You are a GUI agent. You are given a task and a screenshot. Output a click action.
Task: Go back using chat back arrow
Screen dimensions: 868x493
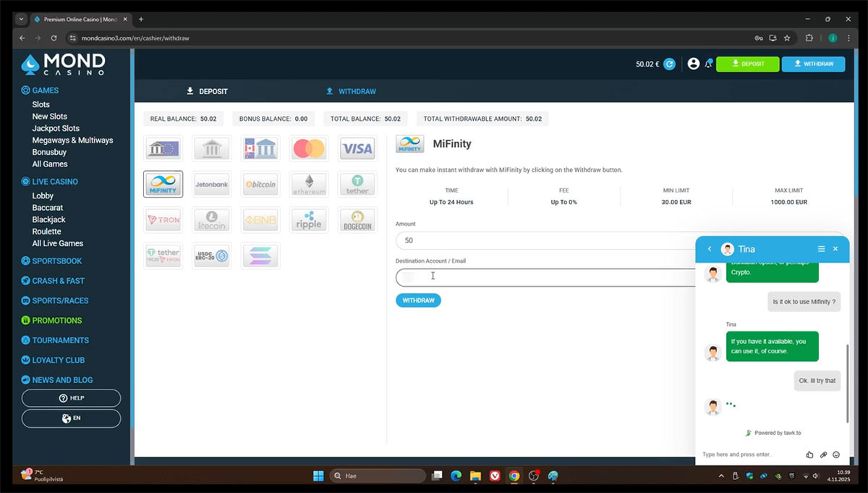(x=710, y=249)
